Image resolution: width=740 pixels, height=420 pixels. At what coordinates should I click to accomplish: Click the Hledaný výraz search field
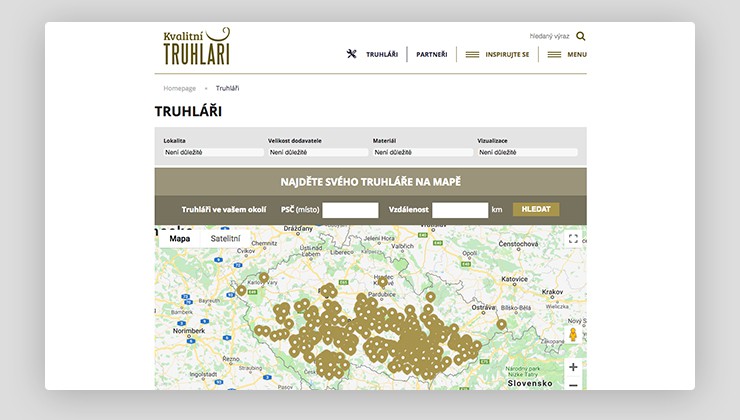click(x=549, y=36)
